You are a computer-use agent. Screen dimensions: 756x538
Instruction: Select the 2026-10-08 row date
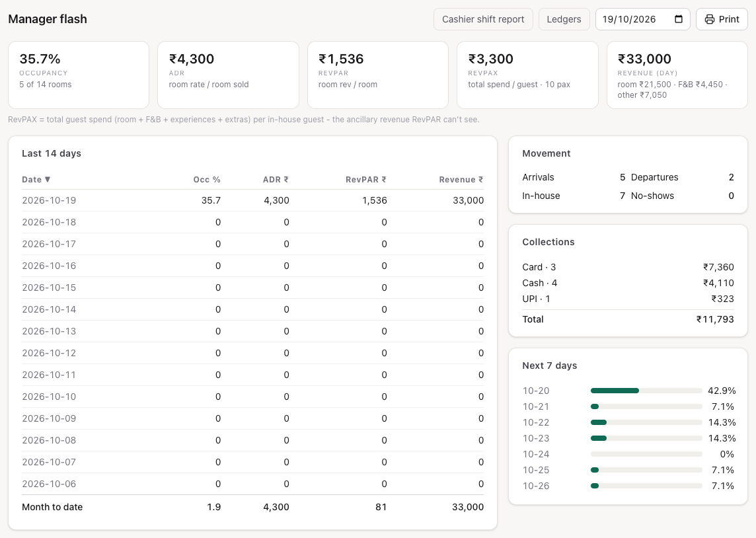click(49, 440)
